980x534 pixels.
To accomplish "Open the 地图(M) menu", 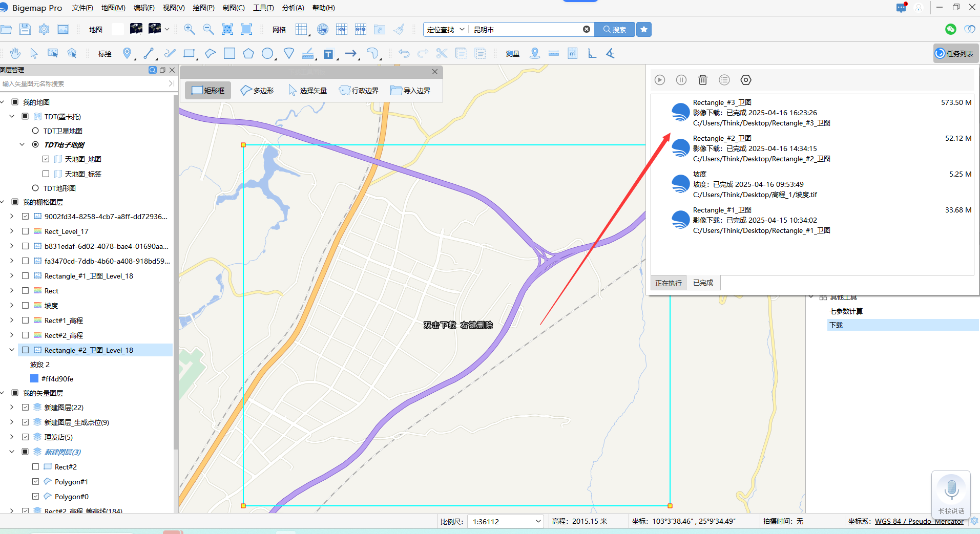I will click(113, 8).
